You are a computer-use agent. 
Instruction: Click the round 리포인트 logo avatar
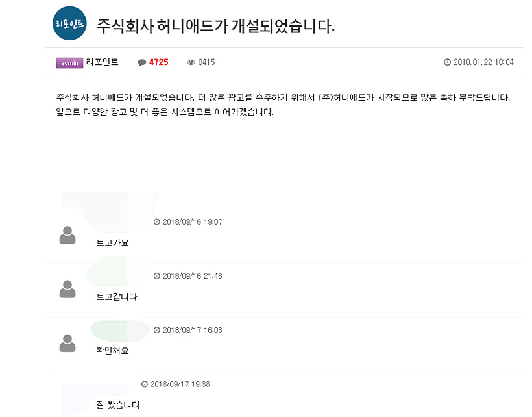click(69, 23)
